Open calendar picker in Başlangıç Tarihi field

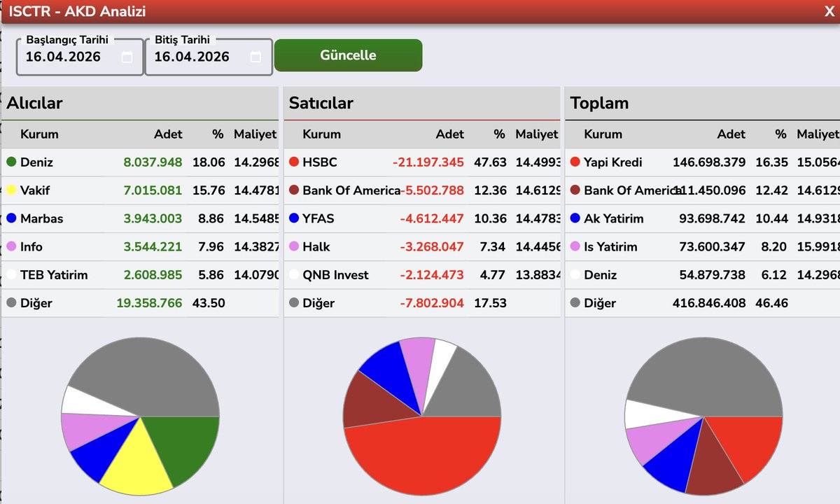(x=127, y=57)
